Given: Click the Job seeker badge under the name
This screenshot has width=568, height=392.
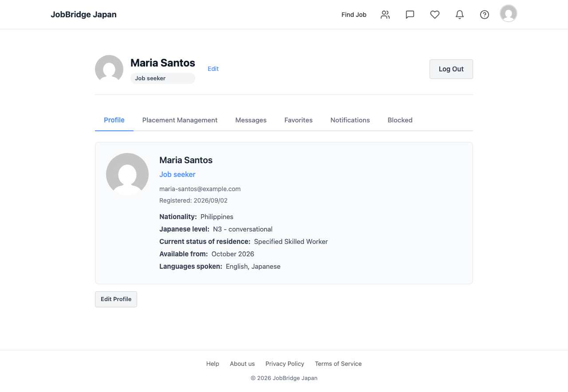Looking at the screenshot, I should point(162,78).
